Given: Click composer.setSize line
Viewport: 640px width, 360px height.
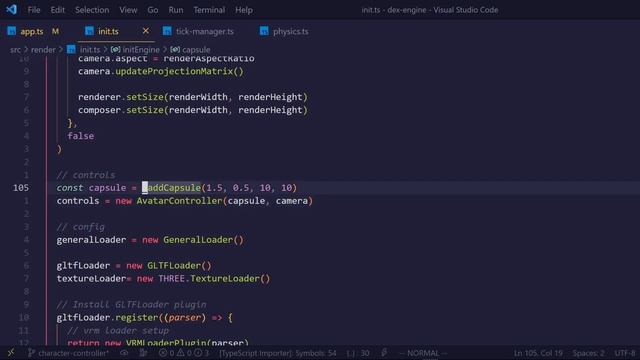Looking at the screenshot, I should [x=193, y=110].
